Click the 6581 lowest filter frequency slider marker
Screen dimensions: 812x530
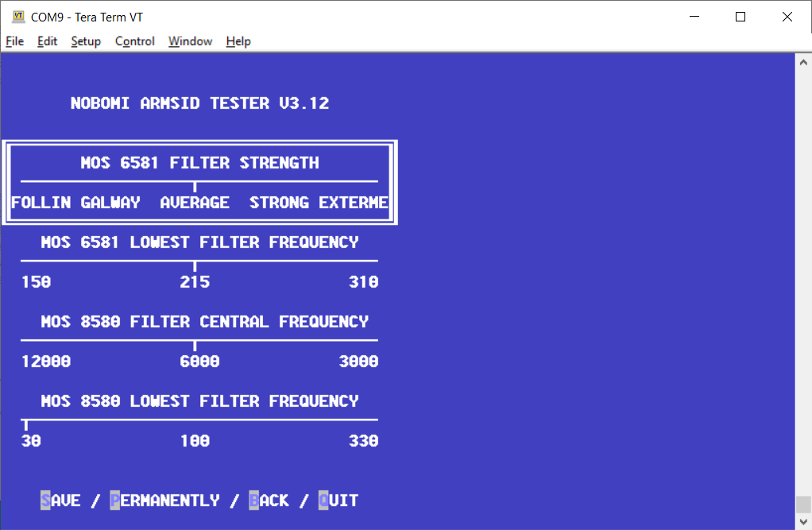(x=195, y=265)
